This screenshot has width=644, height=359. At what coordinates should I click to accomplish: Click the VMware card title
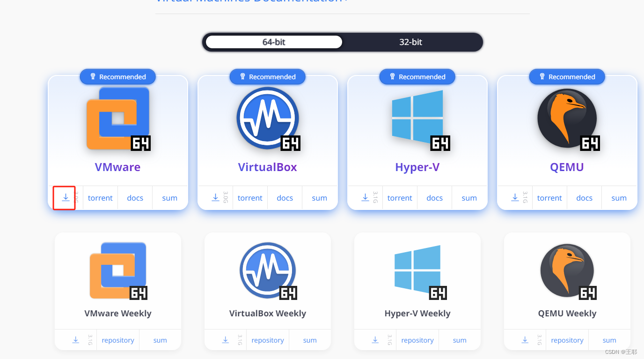click(117, 167)
